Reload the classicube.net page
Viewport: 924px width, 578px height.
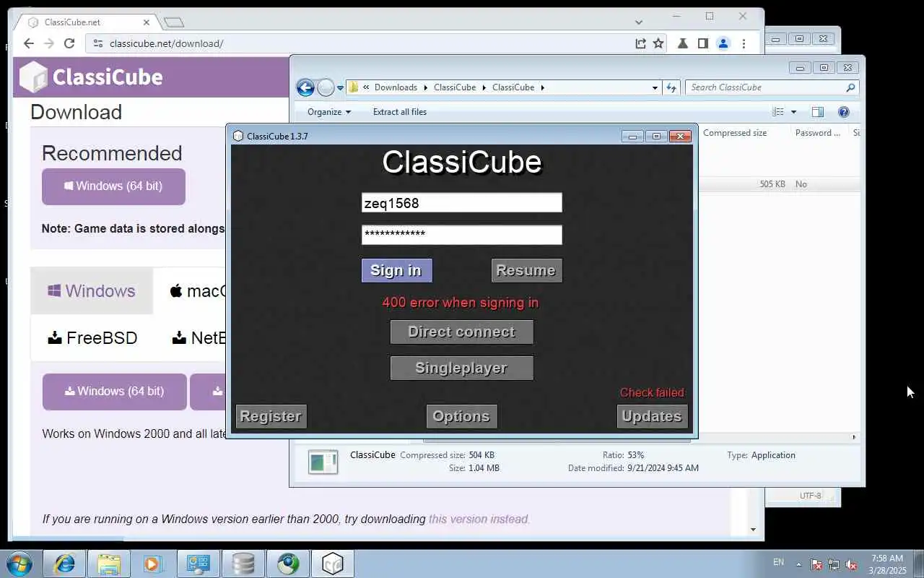click(69, 43)
